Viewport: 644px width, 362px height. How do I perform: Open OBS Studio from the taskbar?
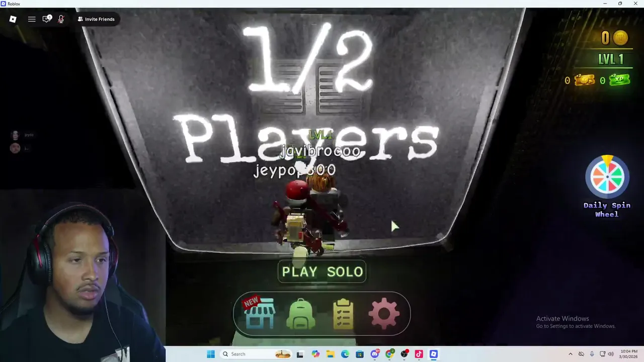click(x=404, y=354)
